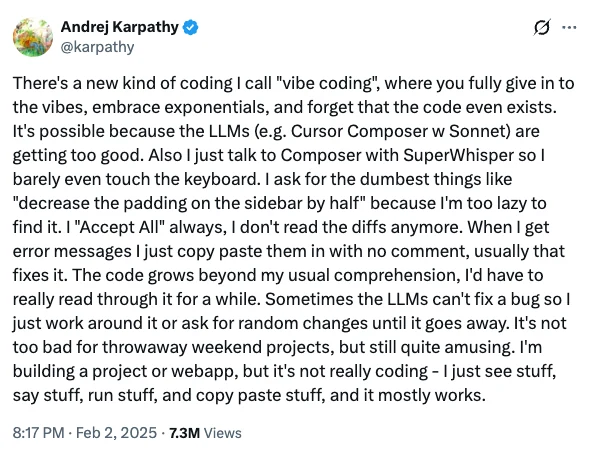
Task: Click the word "SuperWhisper" in the post
Action: pos(458,155)
